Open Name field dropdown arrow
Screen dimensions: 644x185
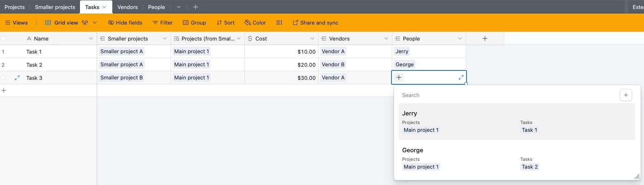coord(91,38)
